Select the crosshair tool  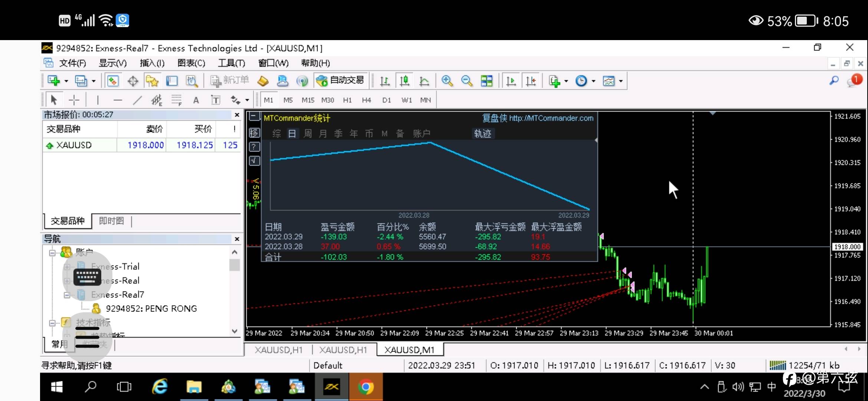74,100
